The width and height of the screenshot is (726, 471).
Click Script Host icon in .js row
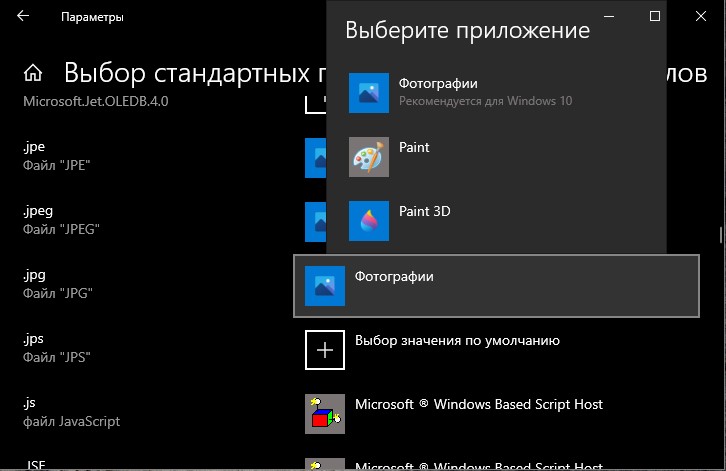325,414
